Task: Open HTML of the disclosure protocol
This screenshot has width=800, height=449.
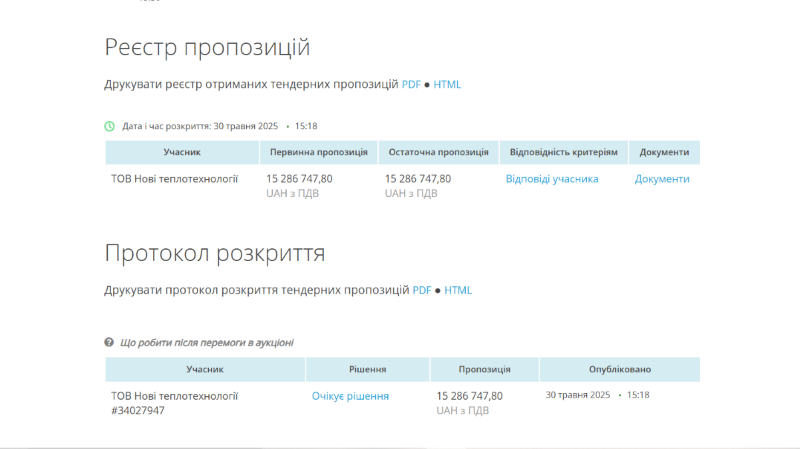Action: point(458,291)
